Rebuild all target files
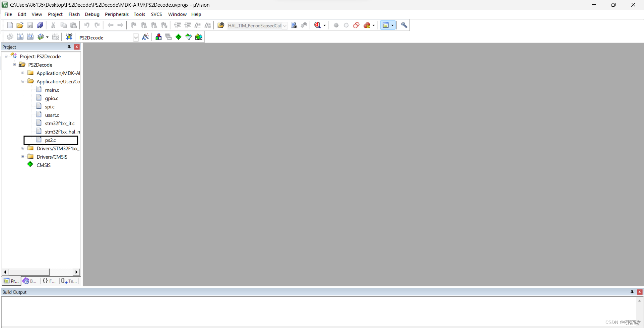 click(x=30, y=37)
